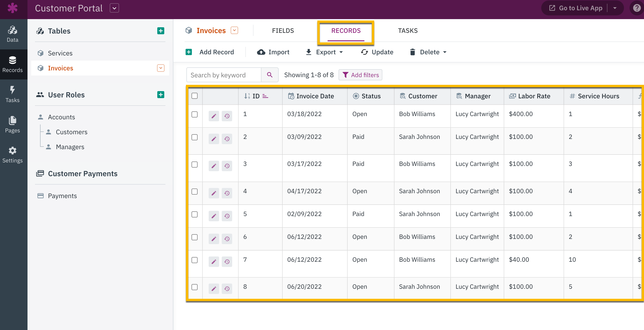View history of invoice record 1
The height and width of the screenshot is (330, 644).
pos(227,116)
